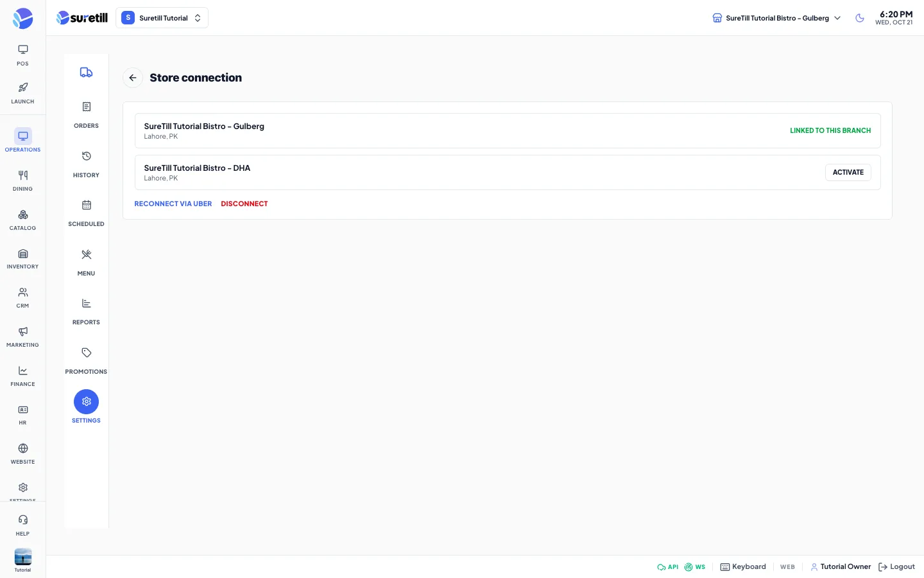
Task: Activate the SureTill Tutorial Bistro – DHA store
Action: point(848,172)
